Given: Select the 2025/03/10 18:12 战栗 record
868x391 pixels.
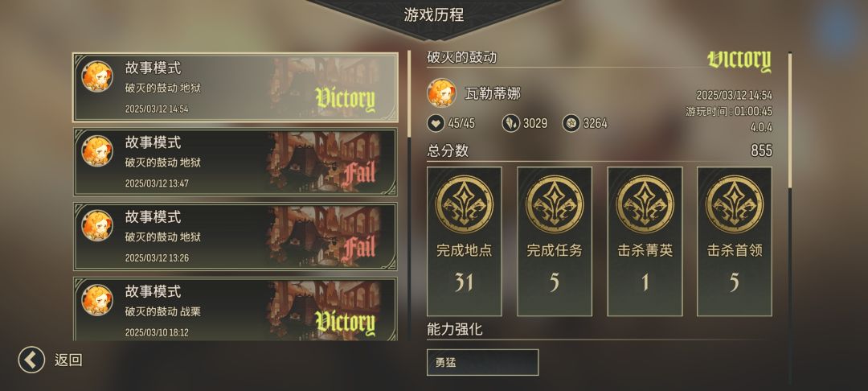Looking at the screenshot, I should coord(235,309).
